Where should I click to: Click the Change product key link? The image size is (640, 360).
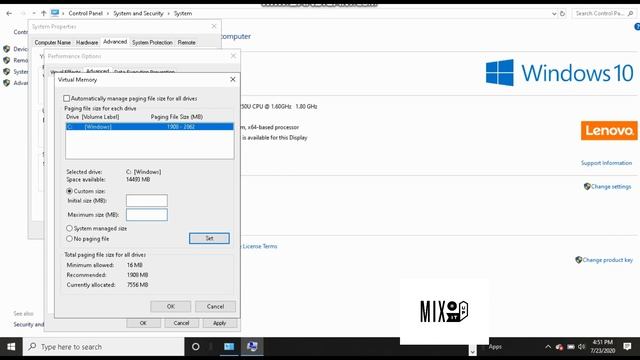tap(607, 260)
